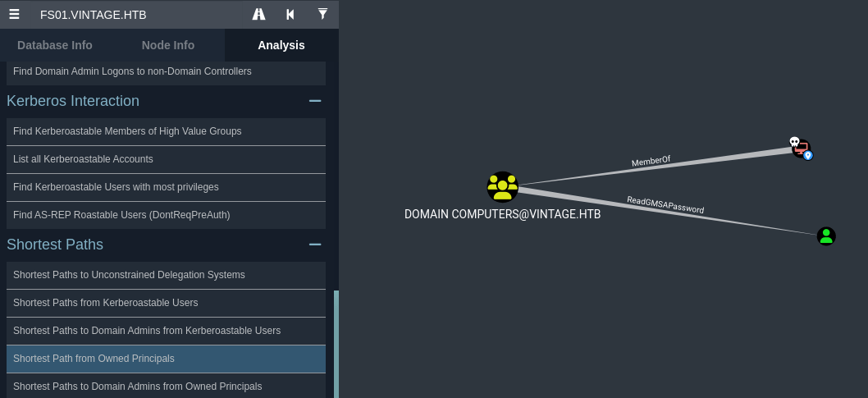Click the back step icon in search bar
The width and height of the screenshot is (868, 398).
(x=290, y=14)
